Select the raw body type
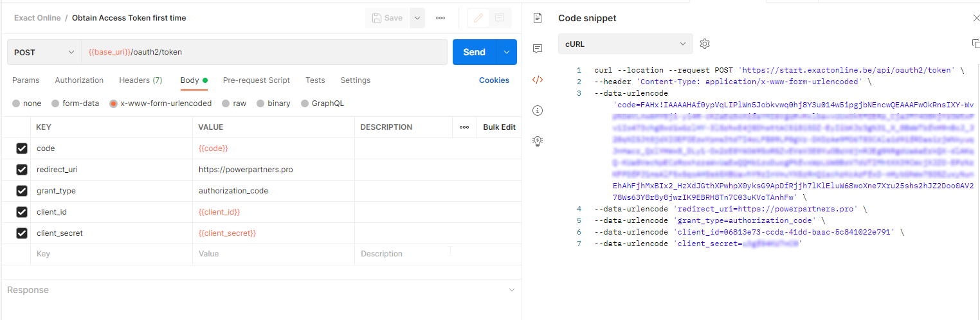The height and width of the screenshot is (320, 980). 234,103
